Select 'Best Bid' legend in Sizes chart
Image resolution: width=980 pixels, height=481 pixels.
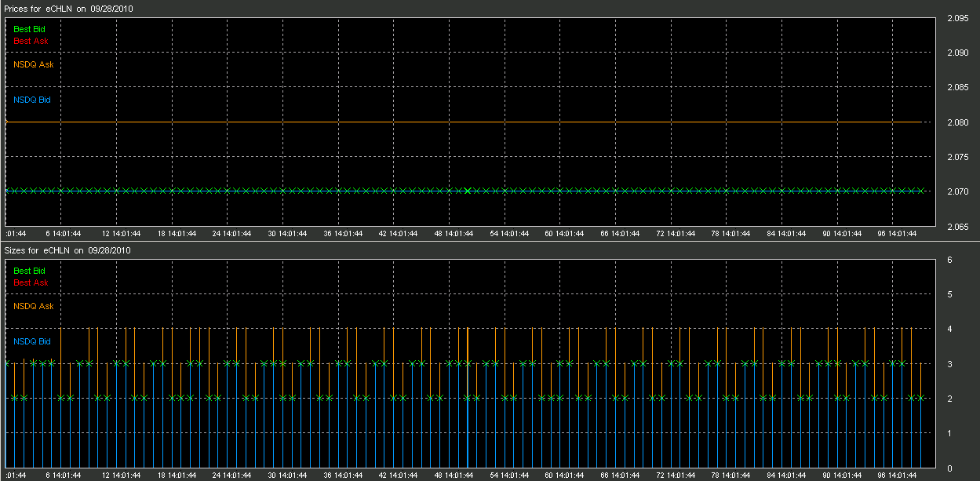pyautogui.click(x=30, y=271)
